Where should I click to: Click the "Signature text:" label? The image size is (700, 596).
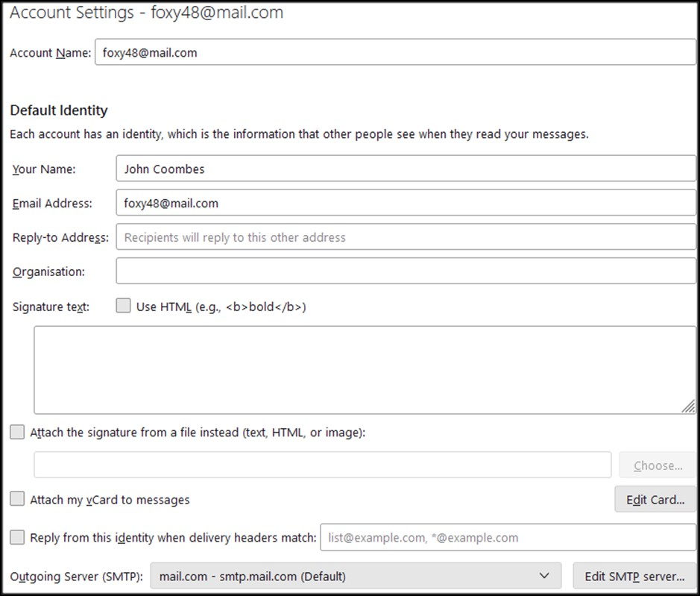click(x=51, y=307)
